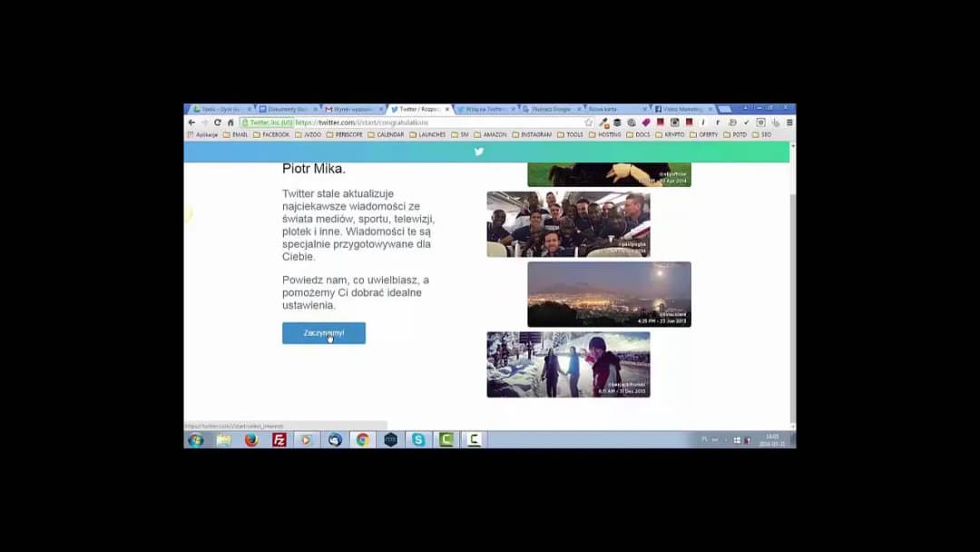Switch to the Video Marketing Facebook tab

(x=681, y=109)
